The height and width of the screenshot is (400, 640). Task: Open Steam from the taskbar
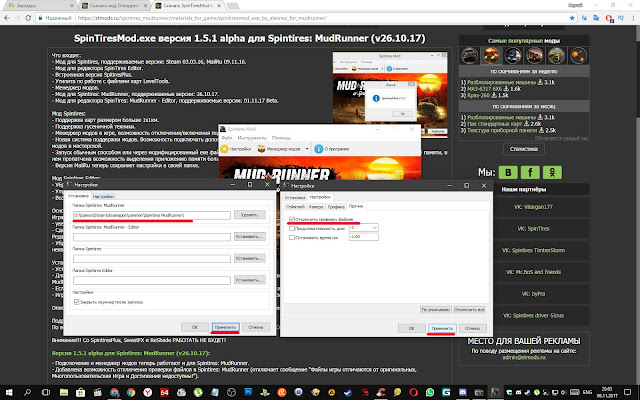(348, 392)
